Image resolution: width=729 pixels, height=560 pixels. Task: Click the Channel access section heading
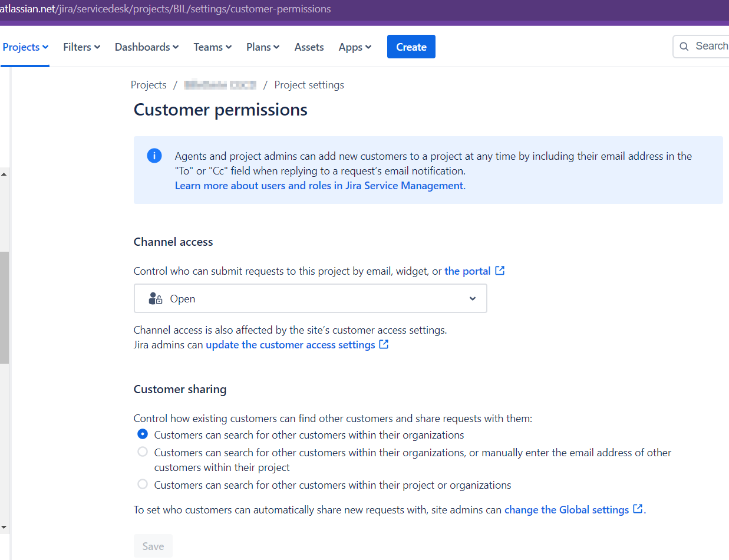(173, 242)
